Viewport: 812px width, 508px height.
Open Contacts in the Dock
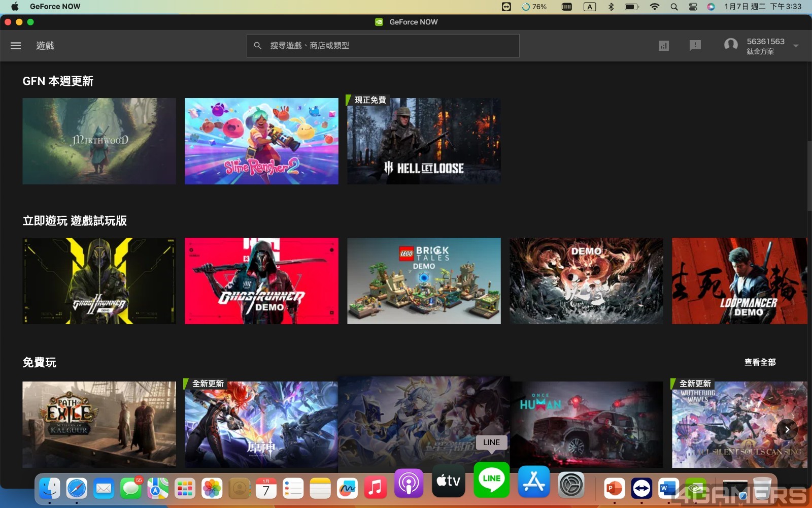(x=239, y=488)
